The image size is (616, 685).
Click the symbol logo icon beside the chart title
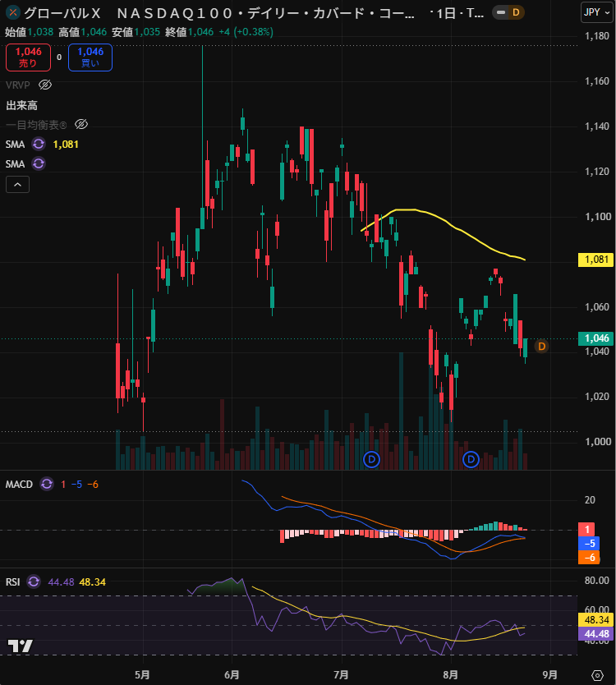13,12
